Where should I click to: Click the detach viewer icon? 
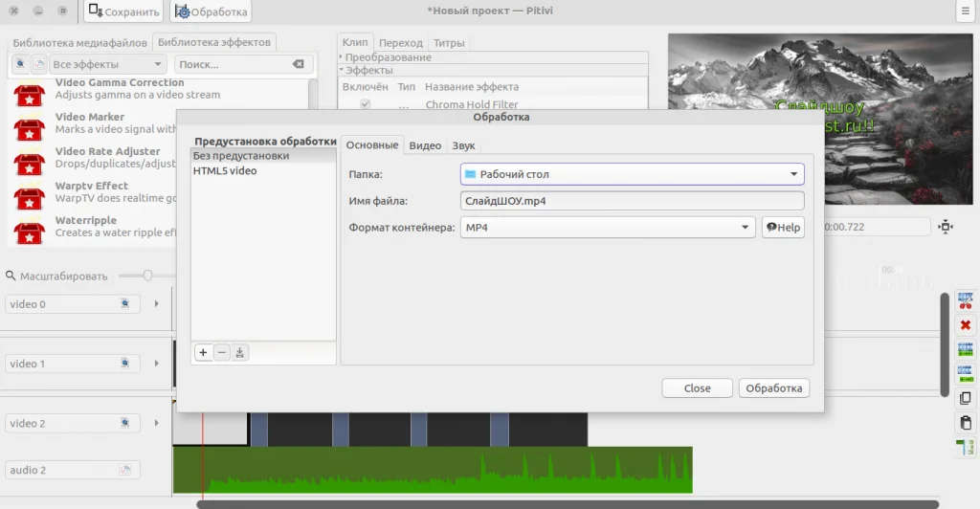[x=946, y=227]
